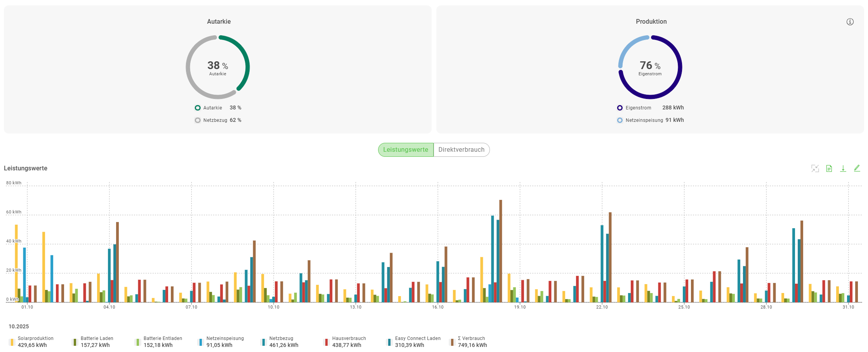Screen dimensions: 868x352
Task: Click the 76 % Eigenstrom donut chart
Action: pyautogui.click(x=650, y=67)
